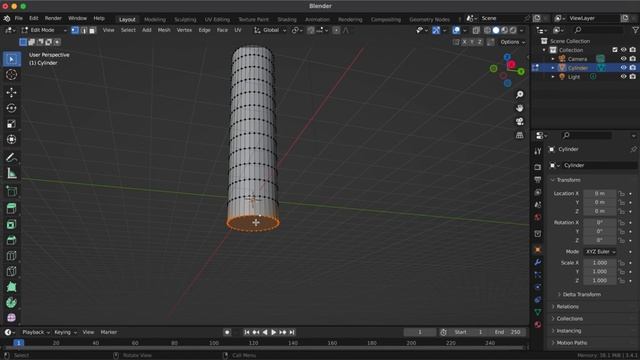This screenshot has height=360, width=640.
Task: Select the Smooth tool
Action: point(11,318)
